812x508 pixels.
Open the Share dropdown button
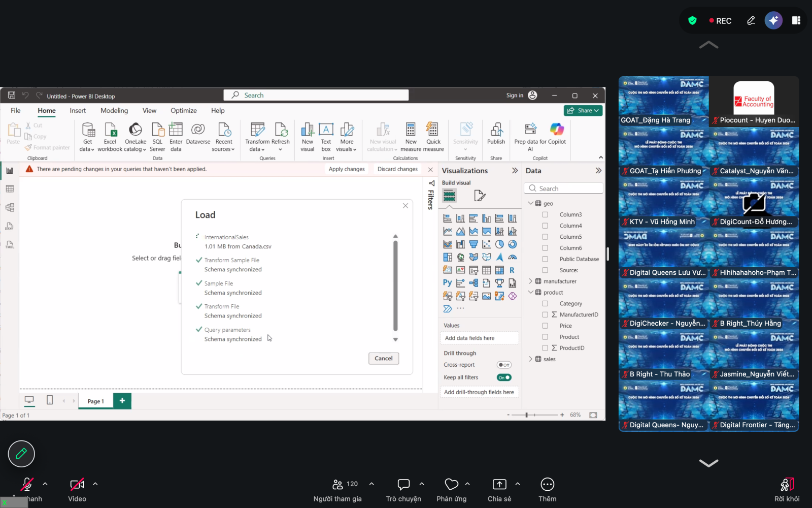(583, 110)
